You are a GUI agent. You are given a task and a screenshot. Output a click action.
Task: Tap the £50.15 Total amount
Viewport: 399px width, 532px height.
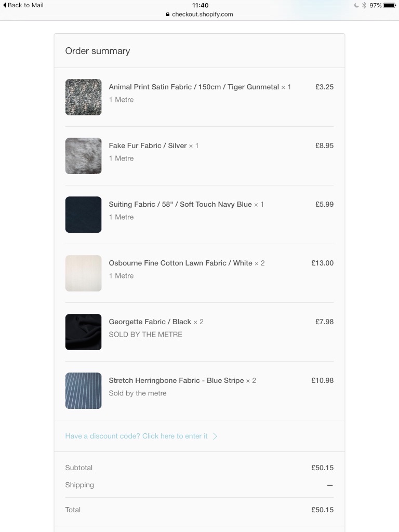[322, 510]
